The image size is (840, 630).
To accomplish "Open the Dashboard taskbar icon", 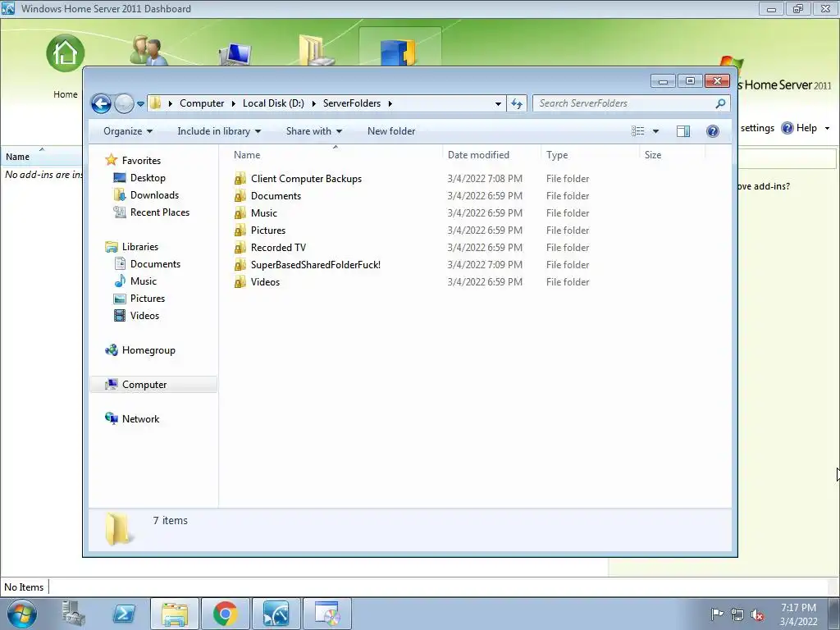I will click(x=276, y=614).
